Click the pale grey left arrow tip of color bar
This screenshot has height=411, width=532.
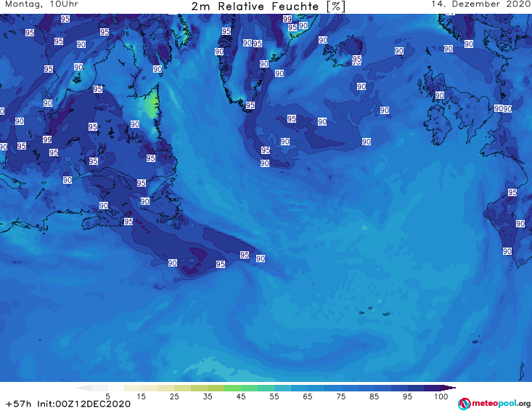pyautogui.click(x=83, y=388)
